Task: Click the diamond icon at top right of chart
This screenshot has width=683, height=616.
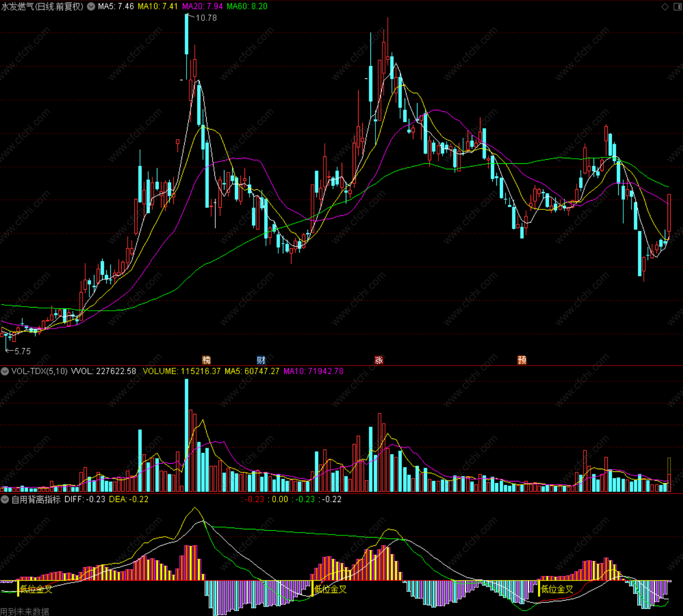Action: coord(665,6)
